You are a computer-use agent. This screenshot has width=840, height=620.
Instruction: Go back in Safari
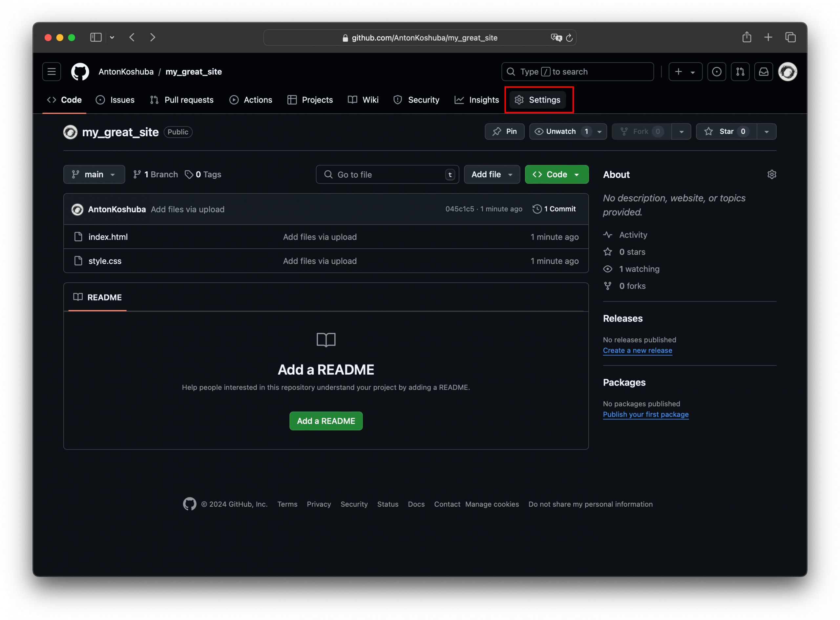(132, 37)
